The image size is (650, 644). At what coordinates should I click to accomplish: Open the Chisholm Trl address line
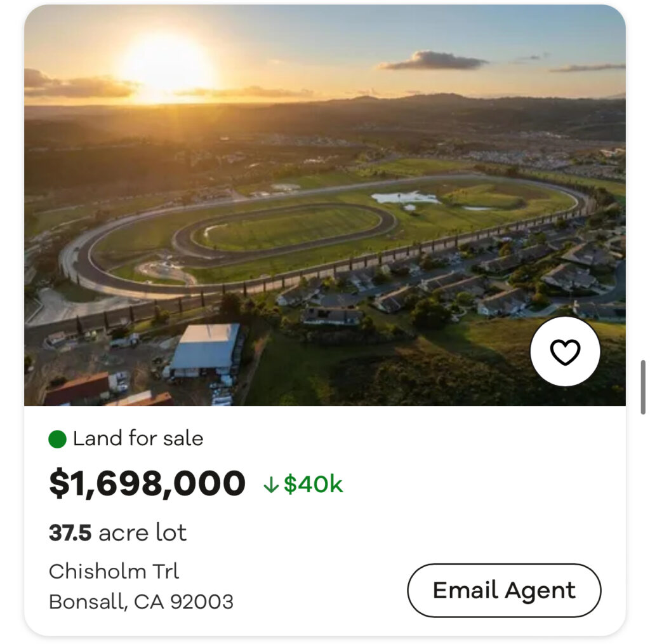114,571
